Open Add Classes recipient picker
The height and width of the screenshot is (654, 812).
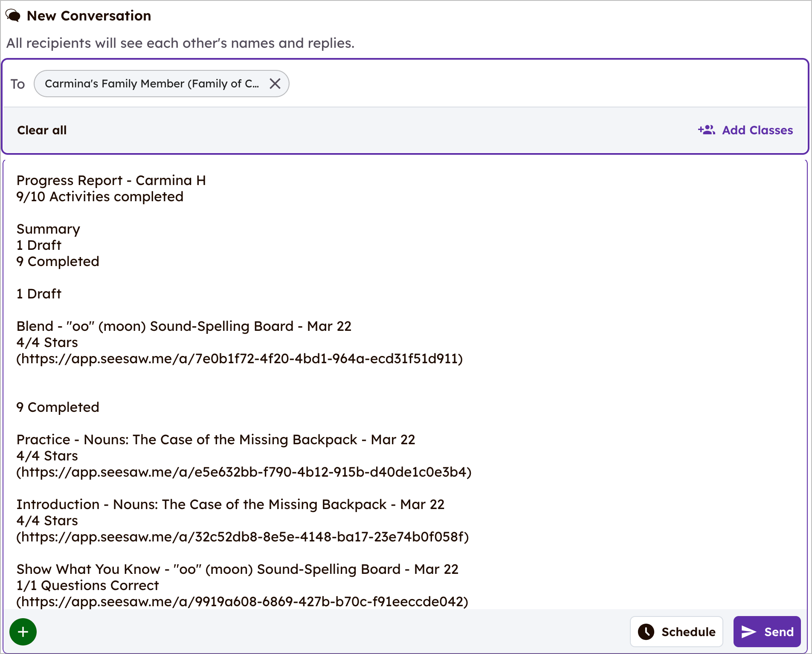757,130
